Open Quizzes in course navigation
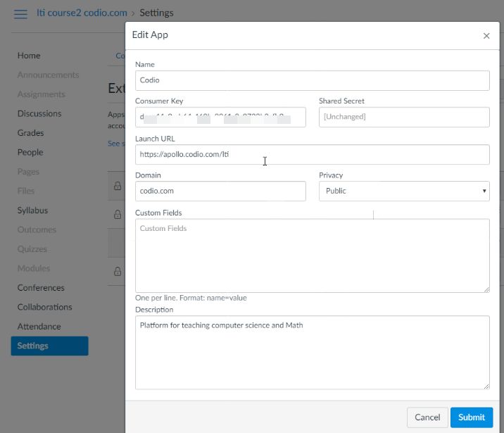 tap(32, 249)
